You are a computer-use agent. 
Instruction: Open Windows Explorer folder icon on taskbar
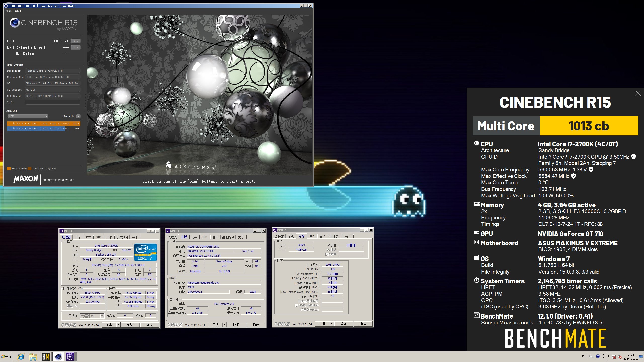pyautogui.click(x=33, y=357)
